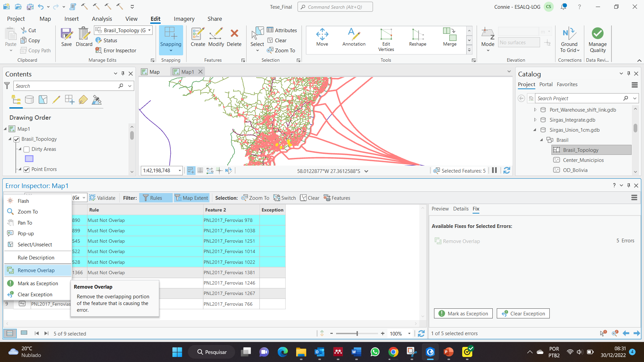Open the map scale dropdown
This screenshot has width=644, height=362.
180,171
